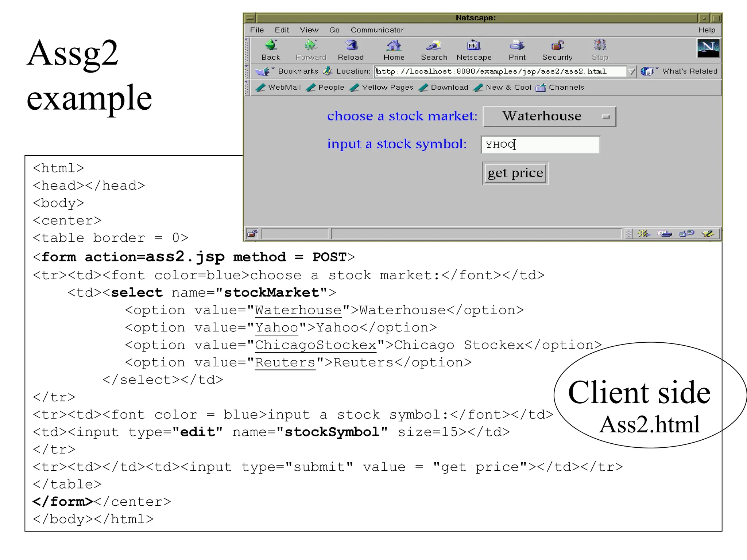The image size is (747, 560).
Task: Open Security info from toolbar
Action: 557,46
